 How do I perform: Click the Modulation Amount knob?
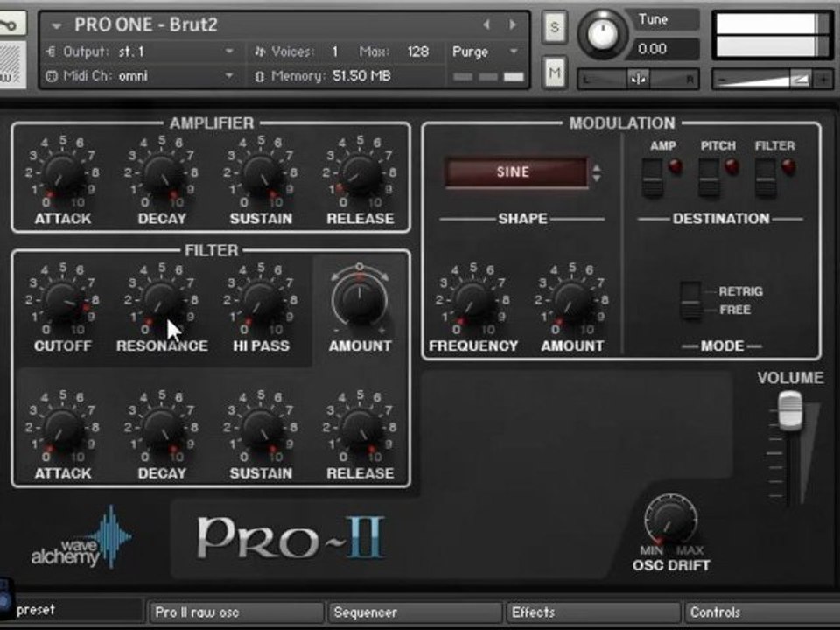coord(572,300)
